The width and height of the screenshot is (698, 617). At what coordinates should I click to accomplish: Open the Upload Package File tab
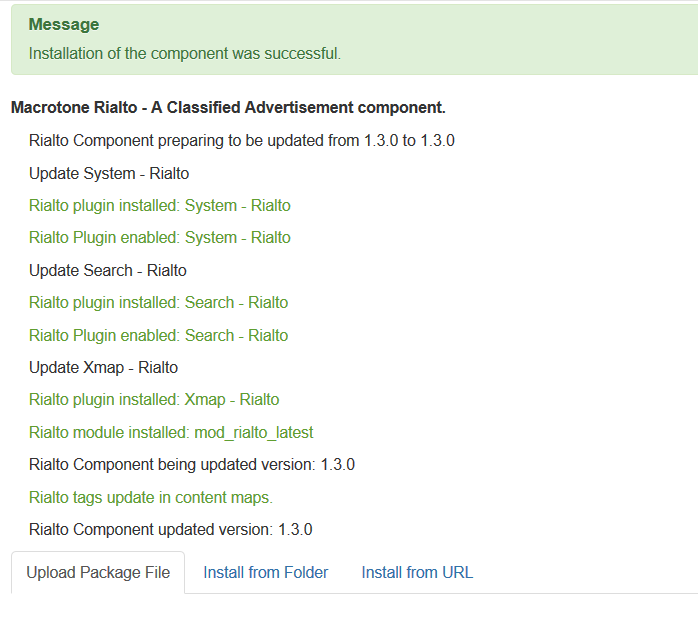[98, 573]
